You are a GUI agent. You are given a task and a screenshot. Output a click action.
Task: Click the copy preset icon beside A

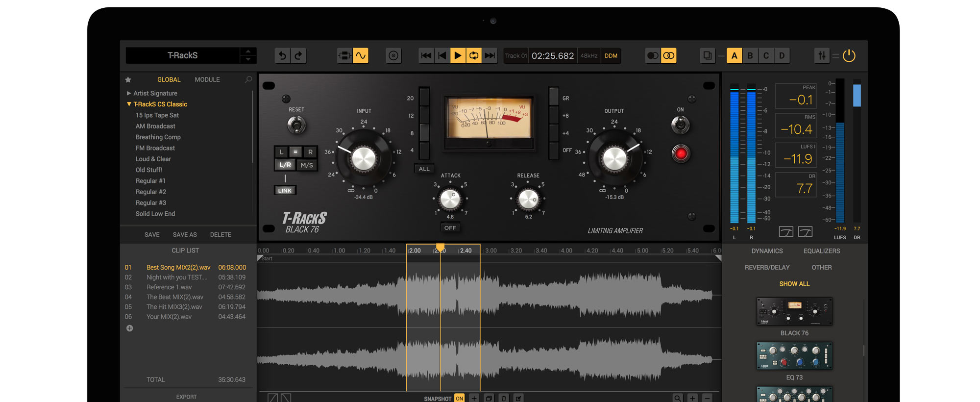(707, 56)
